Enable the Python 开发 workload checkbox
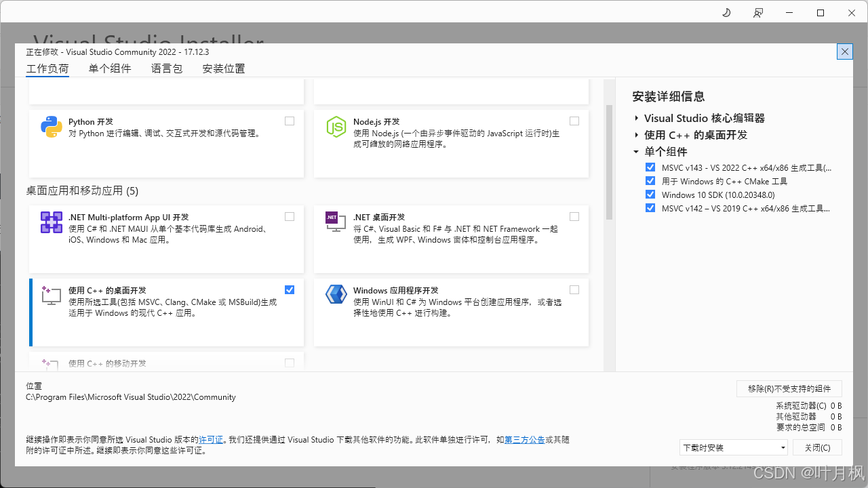Image resolution: width=868 pixels, height=488 pixels. [290, 121]
